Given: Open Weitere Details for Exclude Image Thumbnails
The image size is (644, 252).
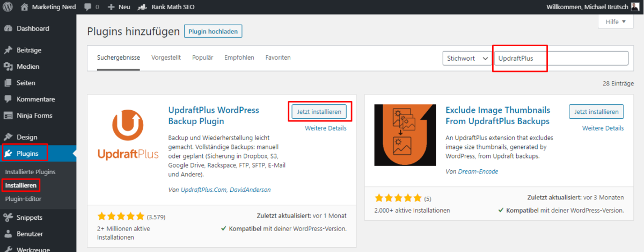Looking at the screenshot, I should 603,128.
